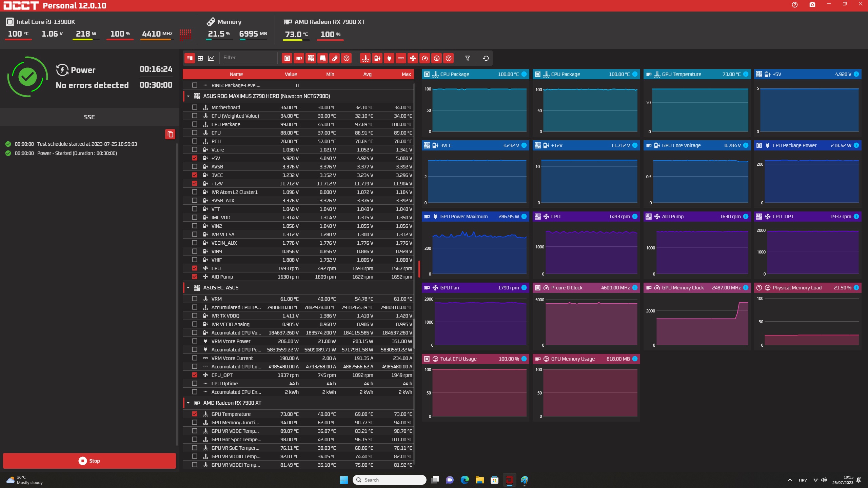Viewport: 868px width, 488px height.
Task: Toggle the memory stick filter icon
Action: (335, 58)
